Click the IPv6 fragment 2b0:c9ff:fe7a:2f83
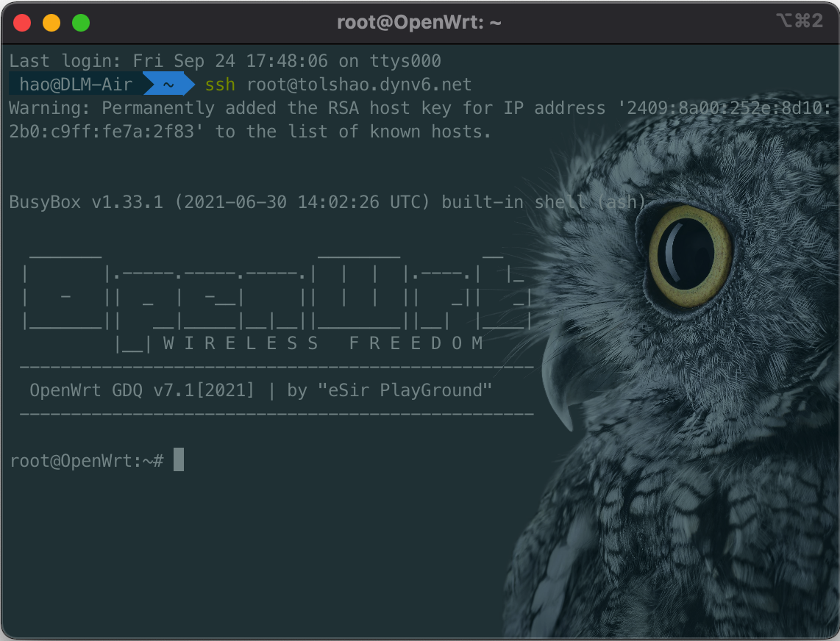Screen dimensions: 840x641 point(102,132)
